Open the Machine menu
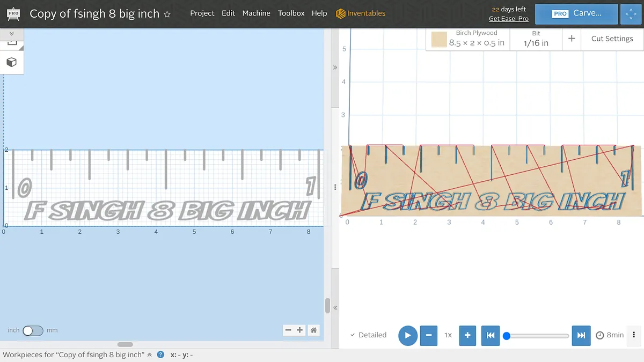This screenshot has height=362, width=644. [x=256, y=13]
